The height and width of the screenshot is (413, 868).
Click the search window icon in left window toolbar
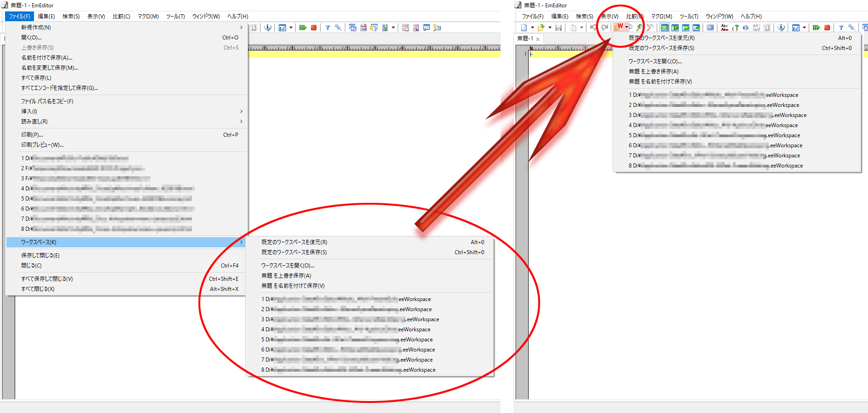427,28
